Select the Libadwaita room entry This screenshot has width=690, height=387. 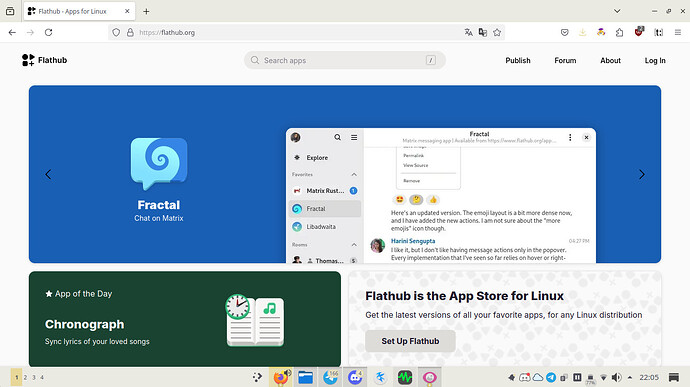(x=325, y=227)
